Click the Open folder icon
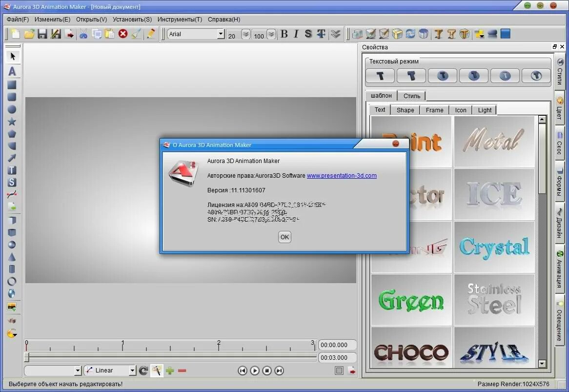Viewport: 569px width, 392px height. 29,34
